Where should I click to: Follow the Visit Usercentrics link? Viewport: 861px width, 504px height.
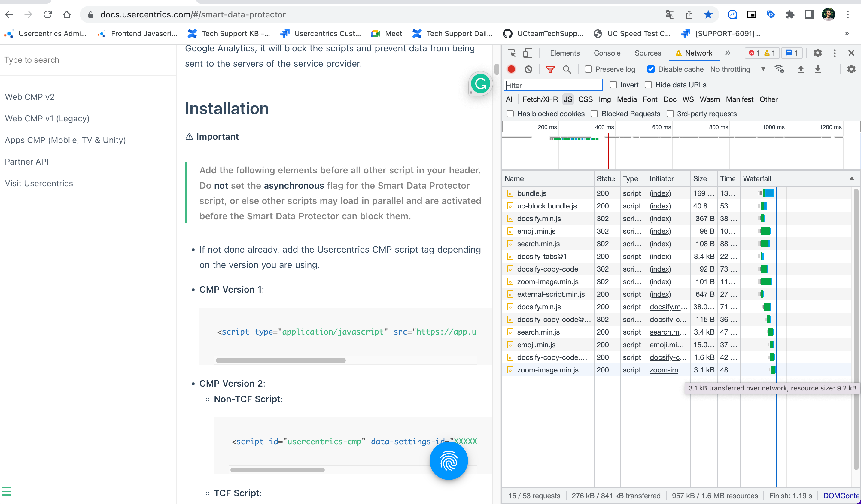[x=39, y=183]
